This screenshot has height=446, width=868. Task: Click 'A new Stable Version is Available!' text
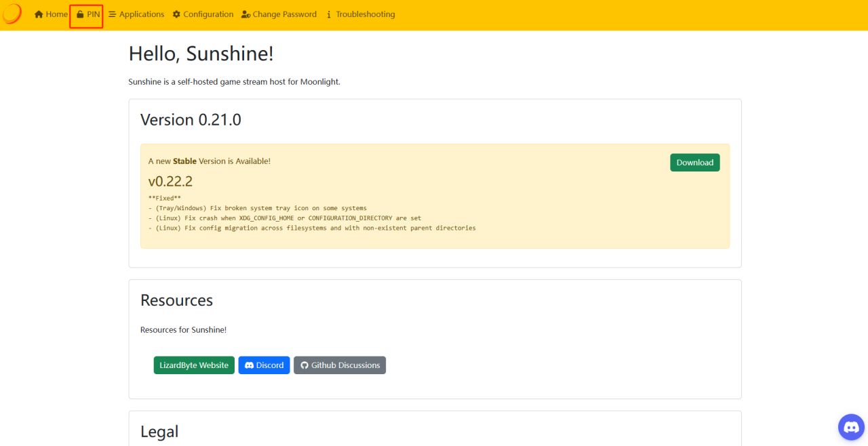tap(210, 161)
